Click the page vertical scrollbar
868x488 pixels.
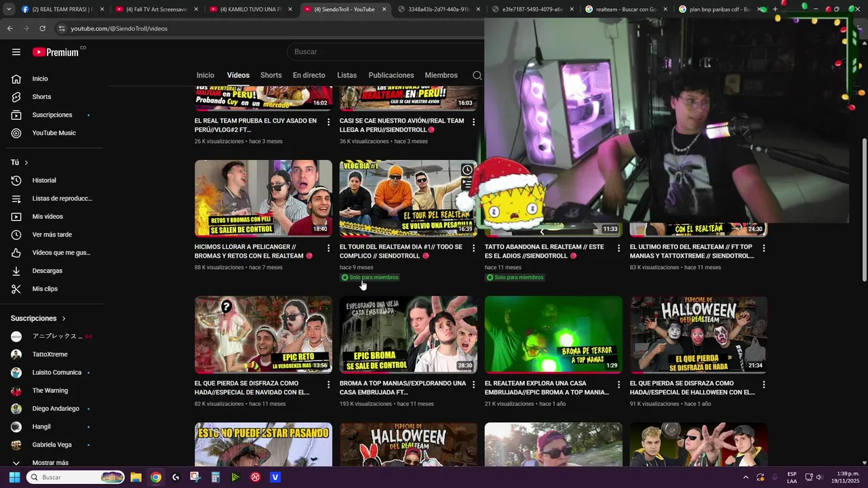864,210
